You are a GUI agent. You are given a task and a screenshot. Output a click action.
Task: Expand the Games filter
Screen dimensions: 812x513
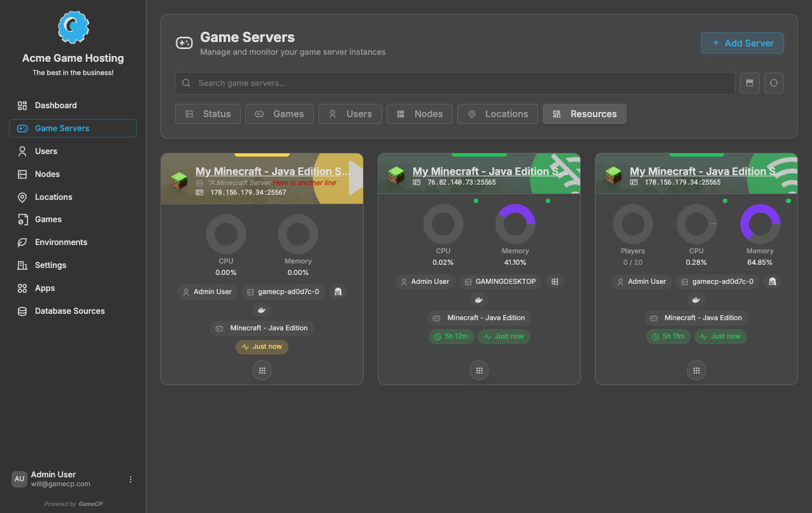click(x=279, y=113)
